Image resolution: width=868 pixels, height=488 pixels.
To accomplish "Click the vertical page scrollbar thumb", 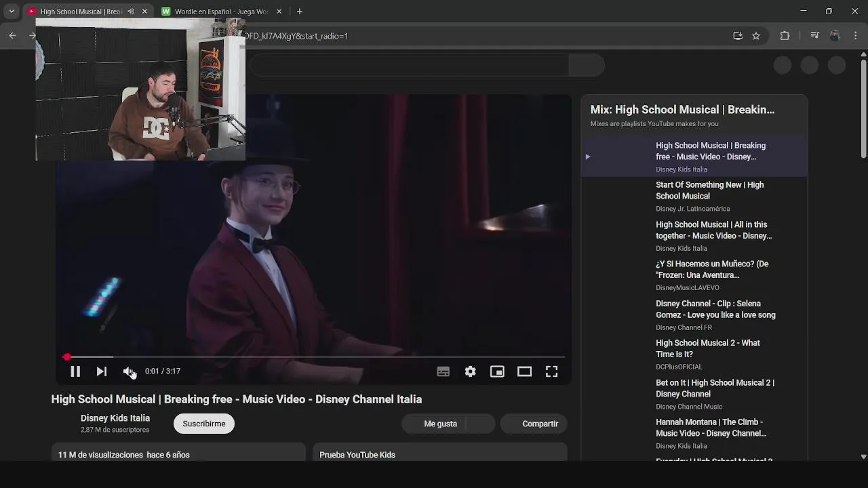I will (x=863, y=109).
